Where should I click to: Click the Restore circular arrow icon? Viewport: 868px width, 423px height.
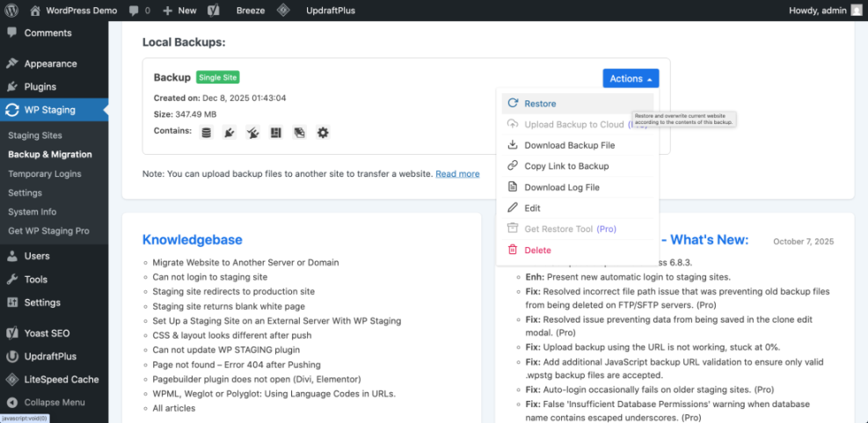click(x=514, y=103)
